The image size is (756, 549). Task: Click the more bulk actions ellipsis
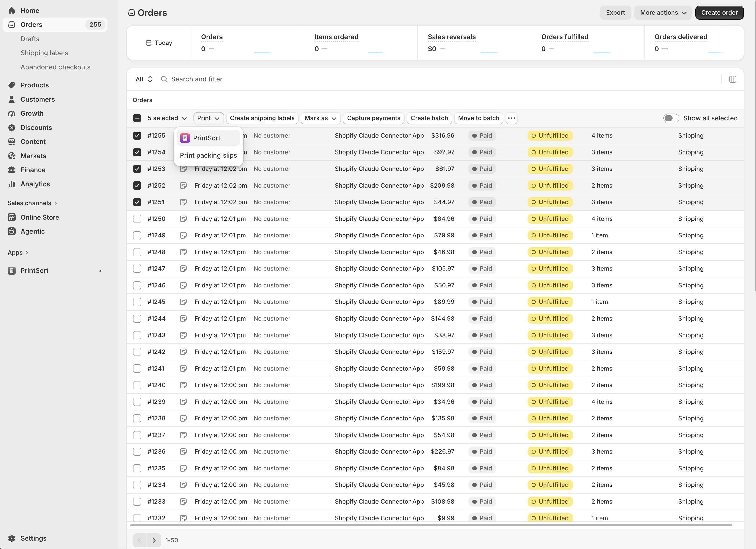pos(511,118)
